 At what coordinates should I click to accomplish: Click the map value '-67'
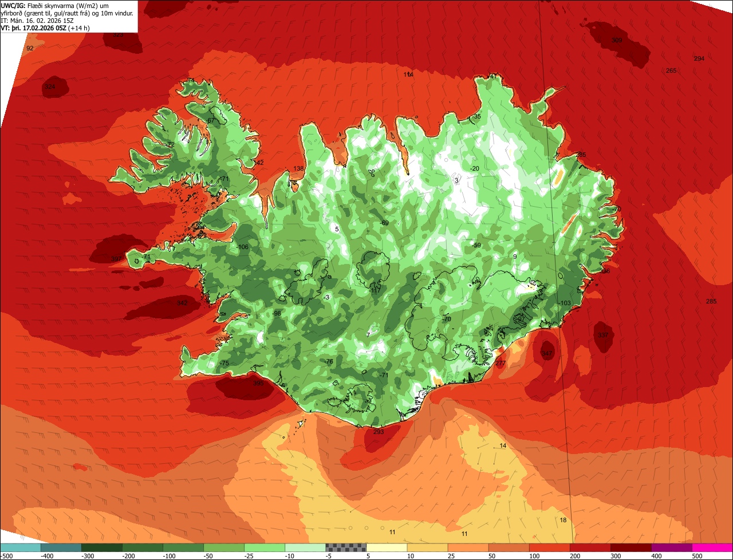tap(210, 121)
